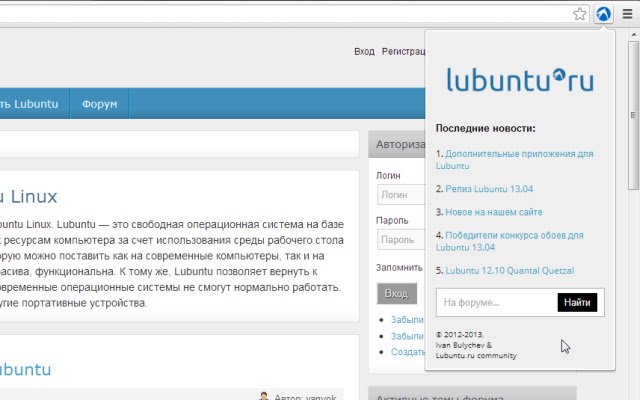Click the Логин input field
The image size is (640, 400).
pos(401,195)
